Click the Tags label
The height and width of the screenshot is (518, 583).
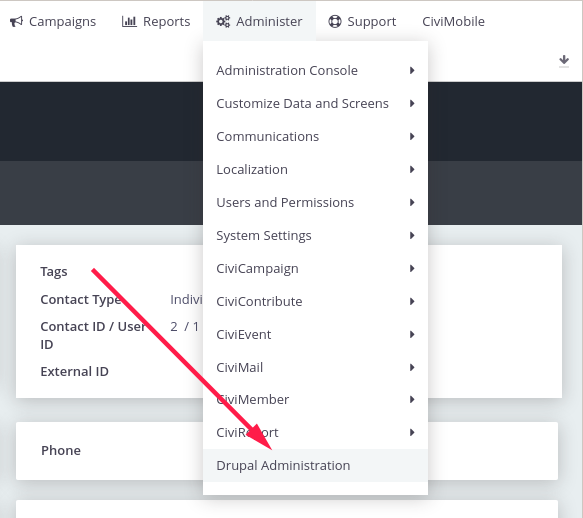(x=54, y=272)
